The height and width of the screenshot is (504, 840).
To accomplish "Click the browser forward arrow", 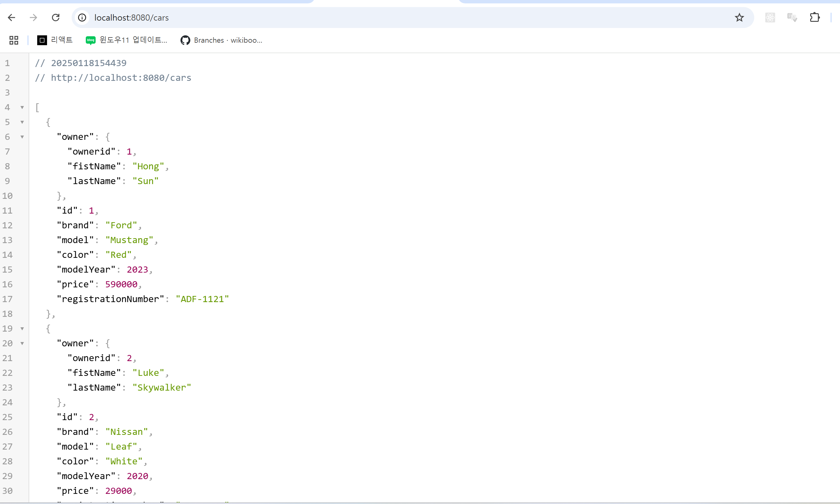I will (33, 18).
